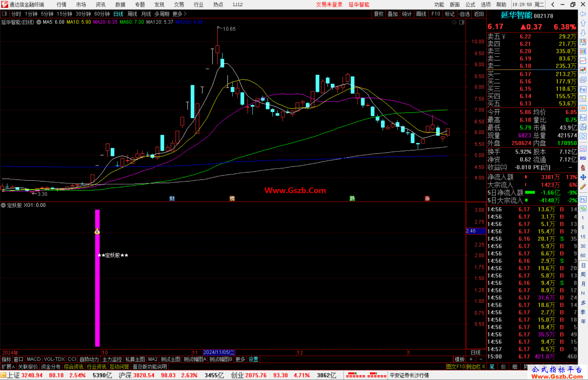Click the back arrow icon in right sidebar
588x380 pixels.
pyautogui.click(x=583, y=14)
